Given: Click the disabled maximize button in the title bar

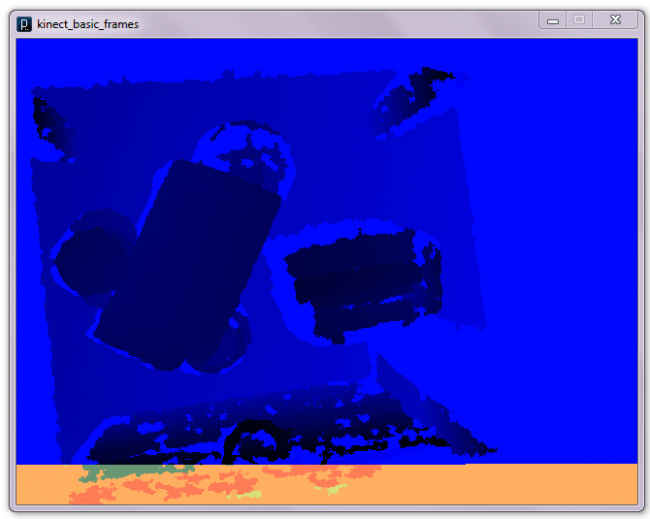Looking at the screenshot, I should point(580,20).
